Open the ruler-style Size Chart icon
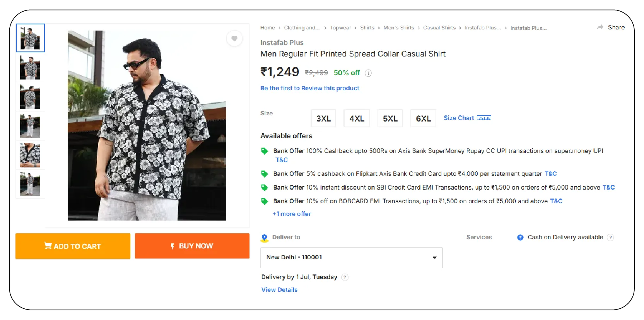The width and height of the screenshot is (644, 320). pos(484,118)
